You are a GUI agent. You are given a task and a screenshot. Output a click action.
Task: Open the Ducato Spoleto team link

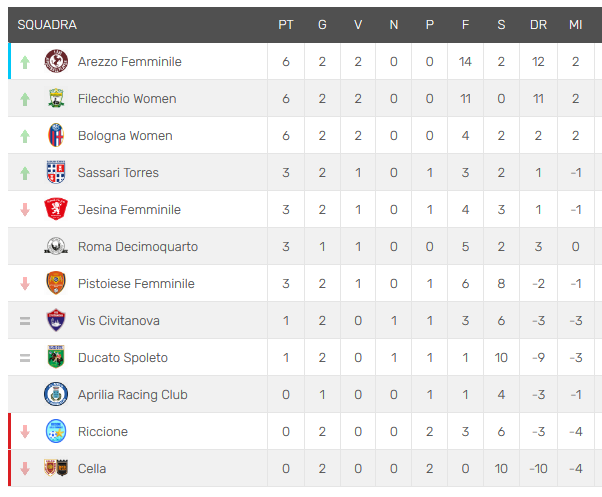pos(123,358)
